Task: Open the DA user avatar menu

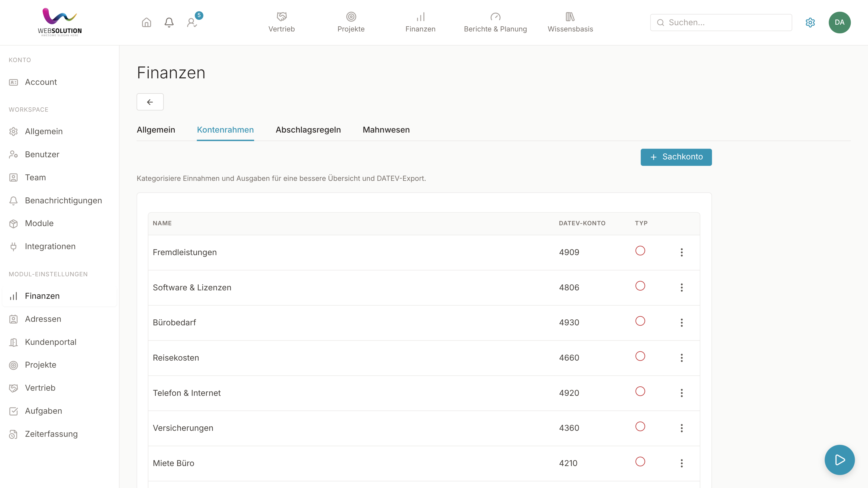Action: tap(839, 23)
